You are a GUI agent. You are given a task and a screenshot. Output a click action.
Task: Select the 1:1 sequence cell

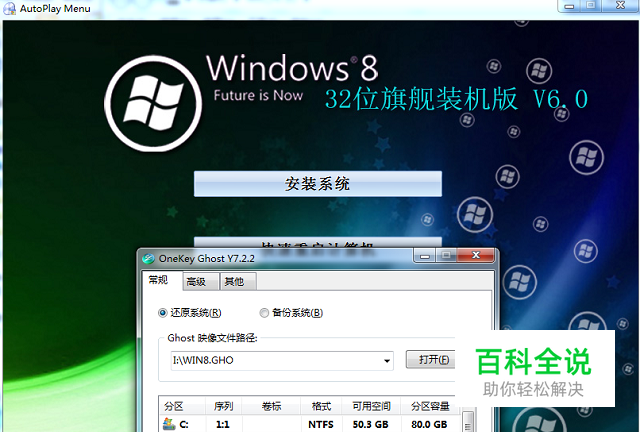coord(223,424)
